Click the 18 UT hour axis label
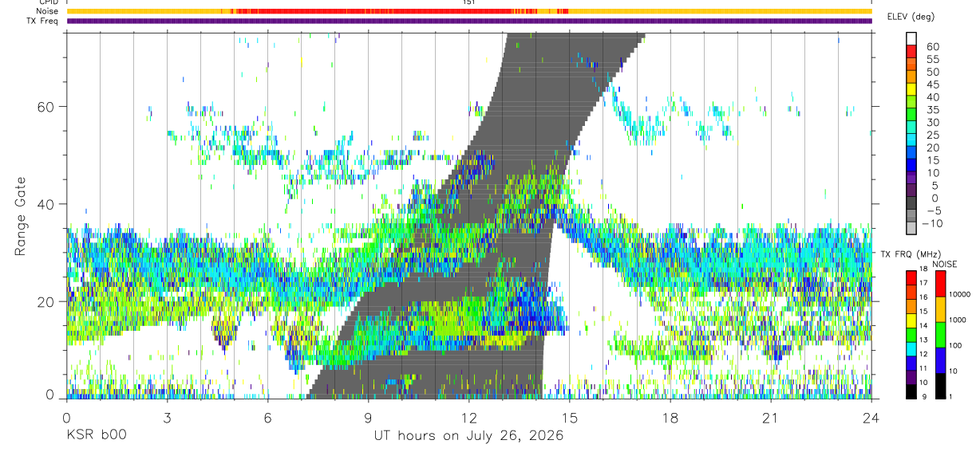This screenshot has width=980, height=452. pyautogui.click(x=670, y=419)
